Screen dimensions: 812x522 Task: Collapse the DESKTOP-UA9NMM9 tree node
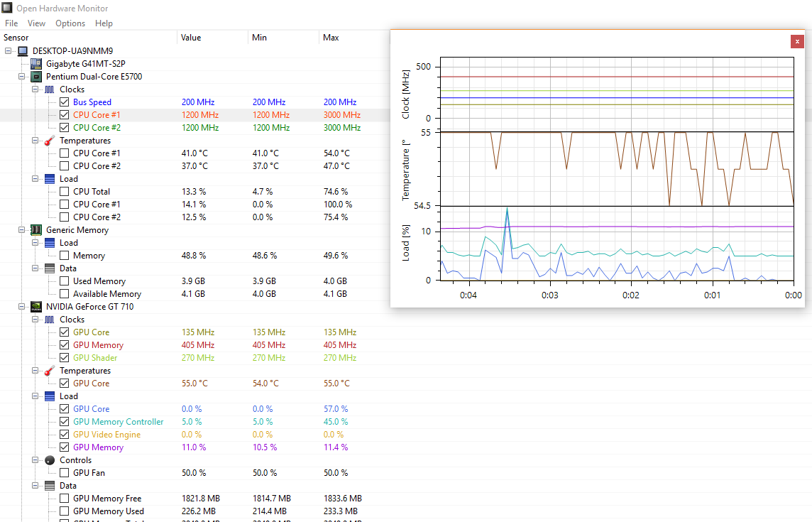[x=8, y=51]
